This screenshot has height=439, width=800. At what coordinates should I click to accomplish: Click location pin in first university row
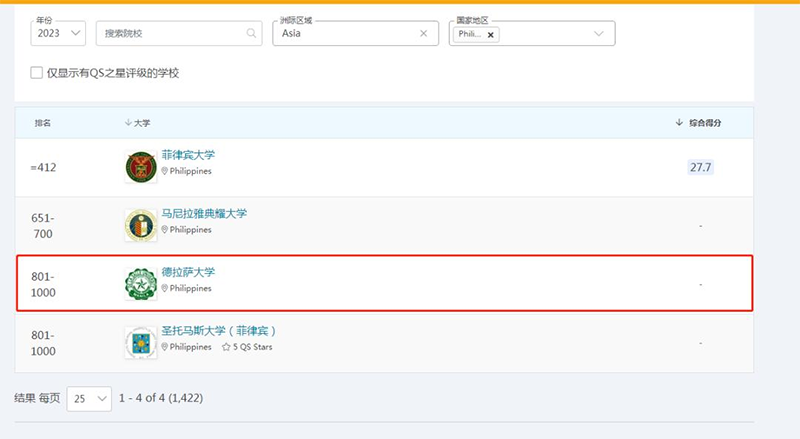(165, 170)
